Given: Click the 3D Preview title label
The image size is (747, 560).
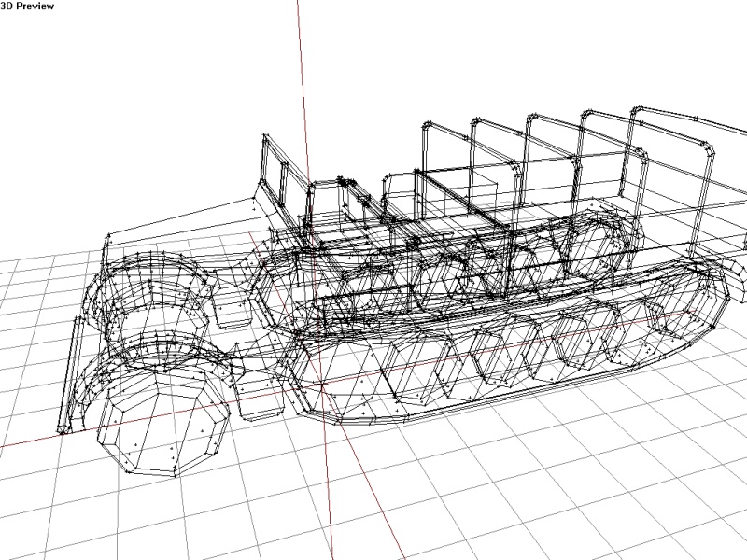Looking at the screenshot, I should [28, 7].
